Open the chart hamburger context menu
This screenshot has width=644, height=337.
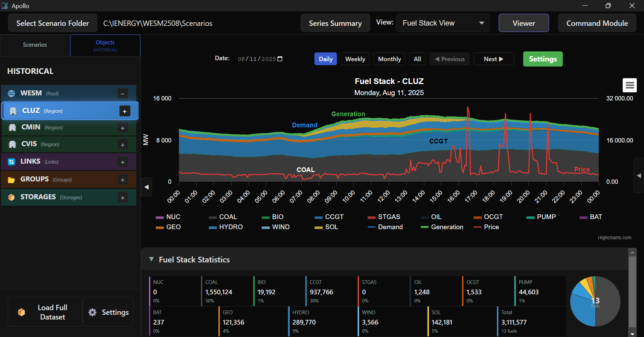point(630,85)
